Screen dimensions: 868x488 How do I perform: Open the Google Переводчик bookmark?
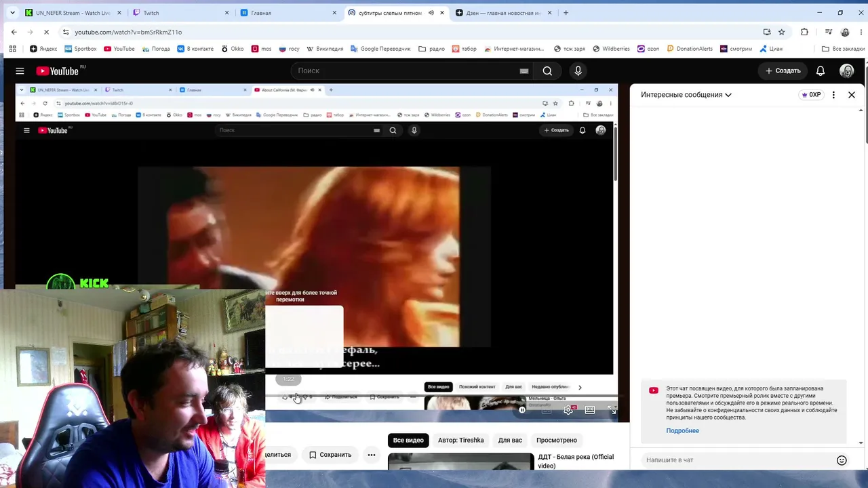click(x=380, y=49)
